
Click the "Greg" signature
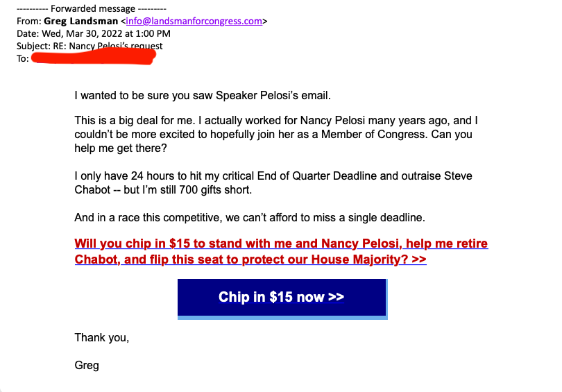point(87,365)
